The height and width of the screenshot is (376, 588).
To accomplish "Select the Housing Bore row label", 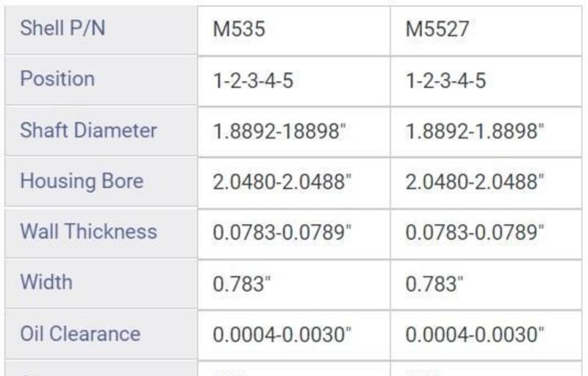I will coord(82,181).
